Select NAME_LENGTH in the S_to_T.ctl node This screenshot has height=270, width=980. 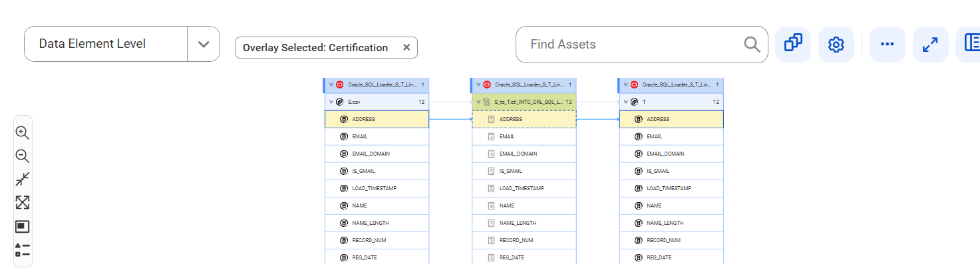(524, 223)
